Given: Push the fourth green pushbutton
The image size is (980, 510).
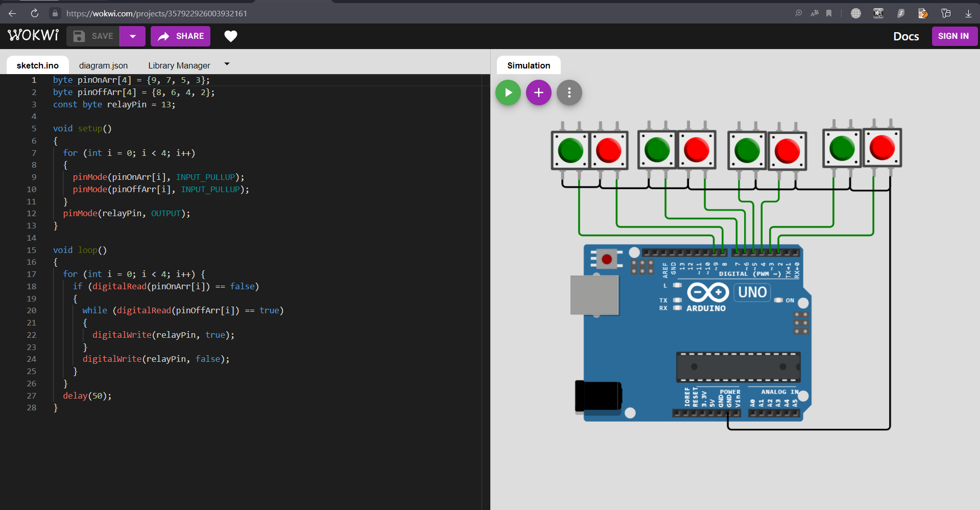Looking at the screenshot, I should [x=842, y=149].
